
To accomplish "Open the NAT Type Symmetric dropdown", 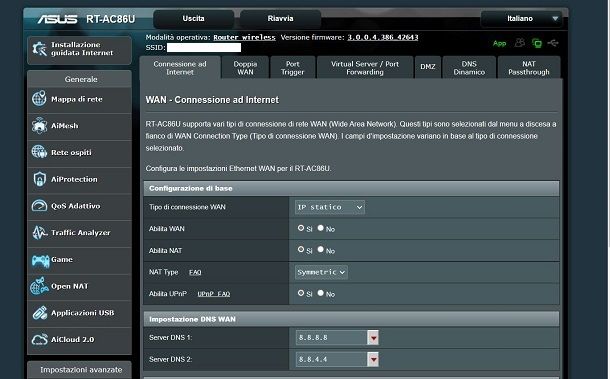I will pyautogui.click(x=321, y=272).
